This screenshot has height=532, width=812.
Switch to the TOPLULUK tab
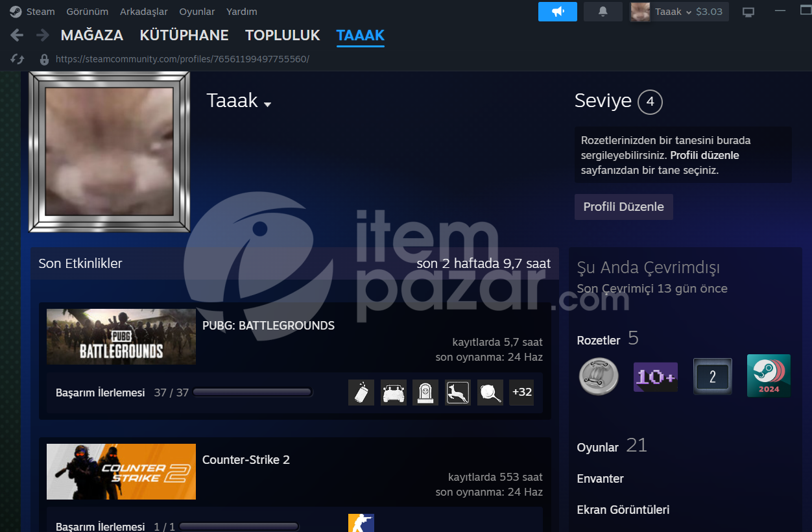point(283,36)
